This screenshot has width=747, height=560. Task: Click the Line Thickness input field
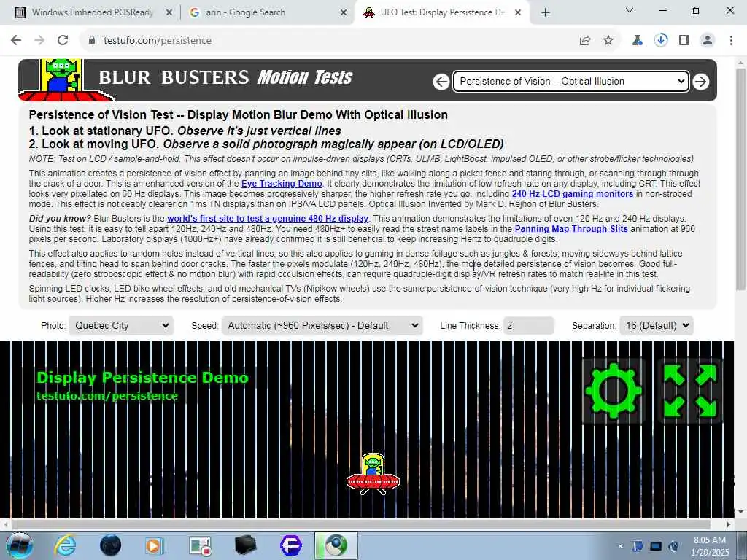click(x=529, y=326)
